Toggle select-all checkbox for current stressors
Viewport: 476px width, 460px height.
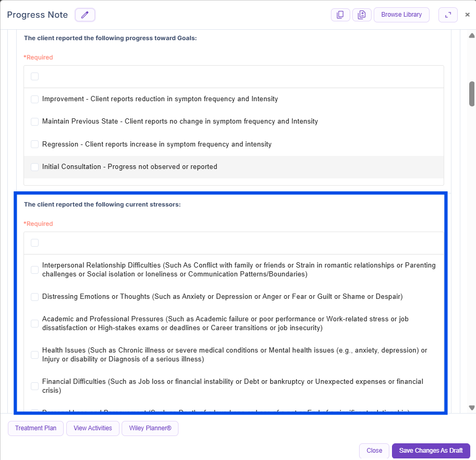click(x=34, y=243)
